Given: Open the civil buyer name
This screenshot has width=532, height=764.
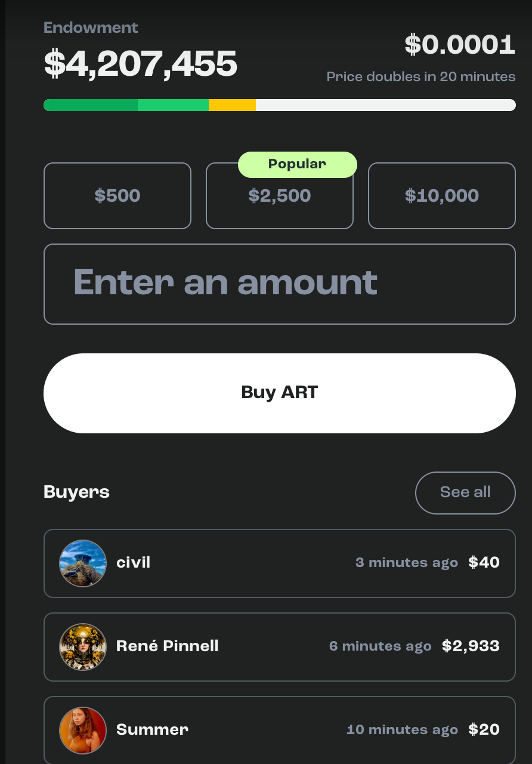Looking at the screenshot, I should click(134, 562).
